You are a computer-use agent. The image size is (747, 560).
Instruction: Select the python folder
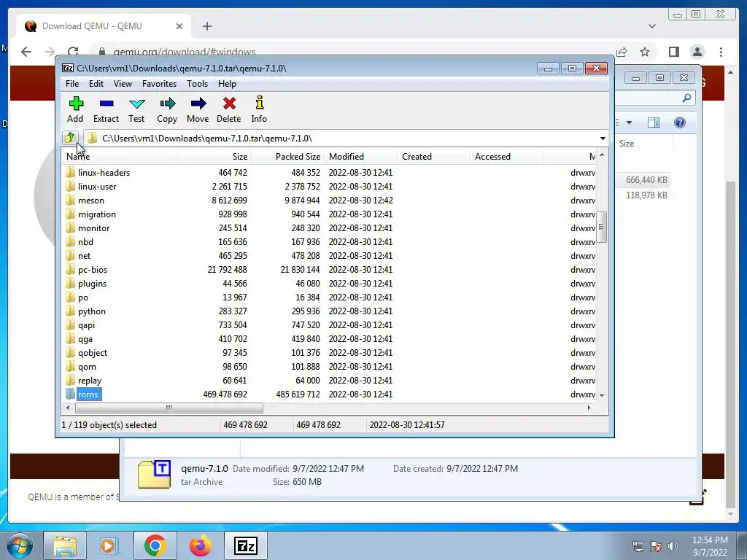92,311
